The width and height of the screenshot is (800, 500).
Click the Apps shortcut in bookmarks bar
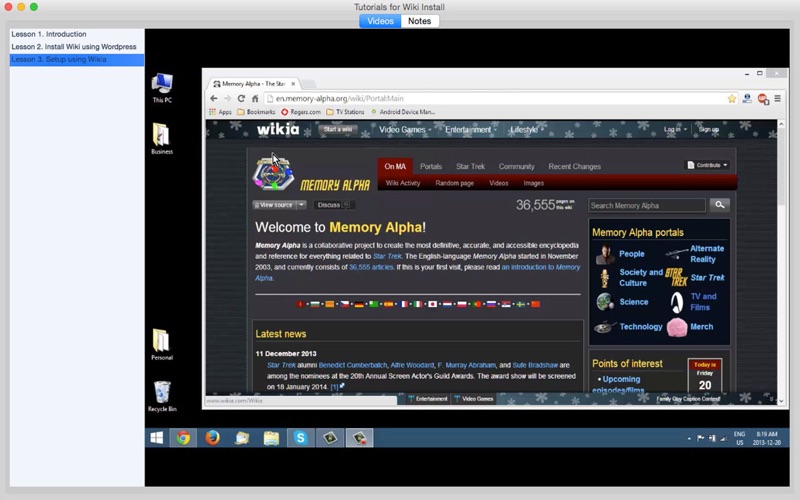click(x=220, y=112)
